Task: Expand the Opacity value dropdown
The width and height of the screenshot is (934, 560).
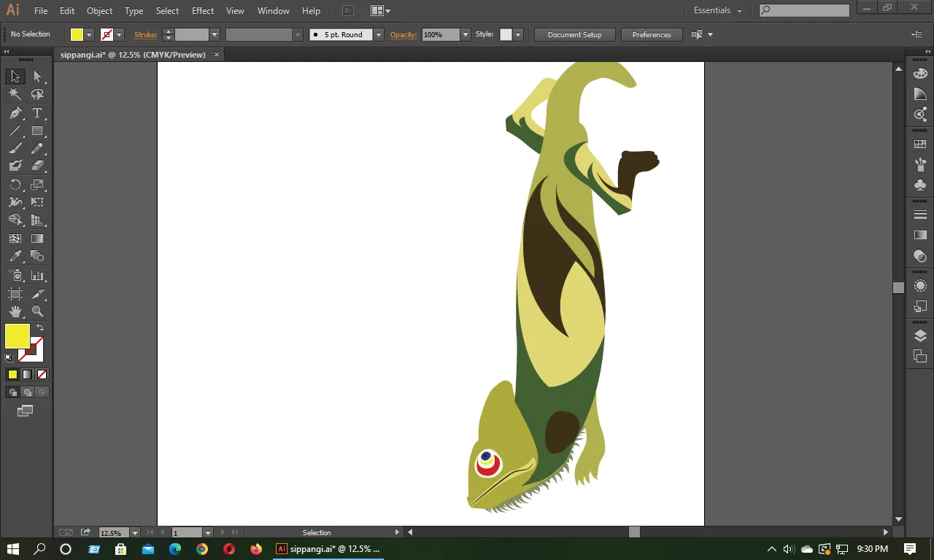Action: coord(466,34)
